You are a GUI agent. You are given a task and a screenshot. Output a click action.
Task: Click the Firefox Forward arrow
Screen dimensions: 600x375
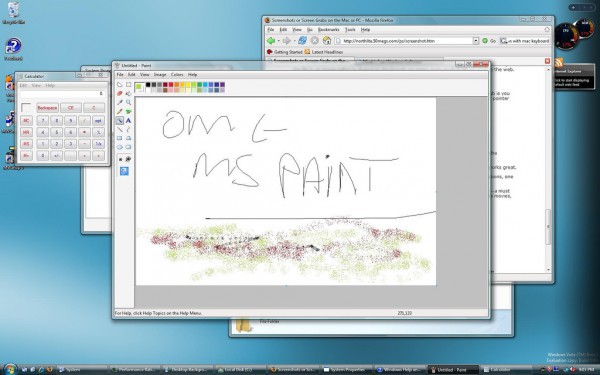286,41
